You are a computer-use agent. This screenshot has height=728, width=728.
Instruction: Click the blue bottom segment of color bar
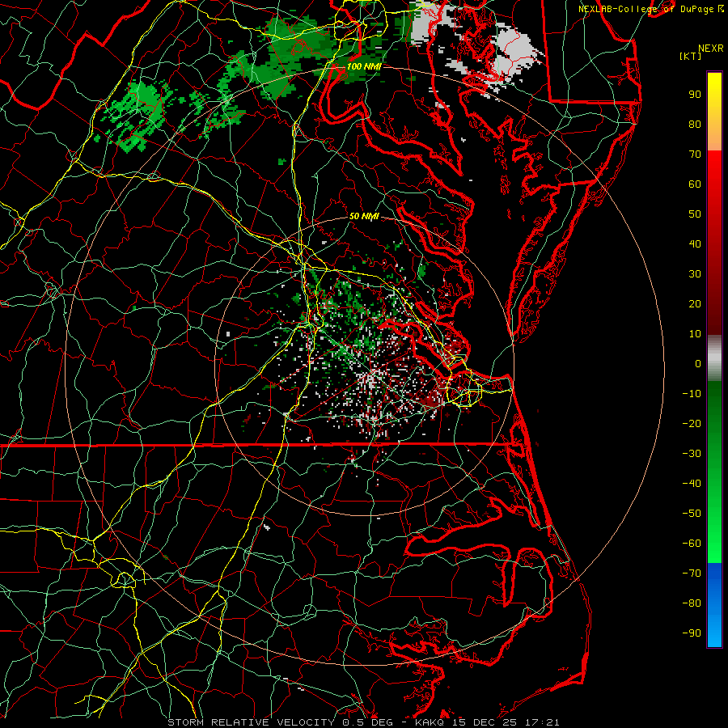click(714, 605)
